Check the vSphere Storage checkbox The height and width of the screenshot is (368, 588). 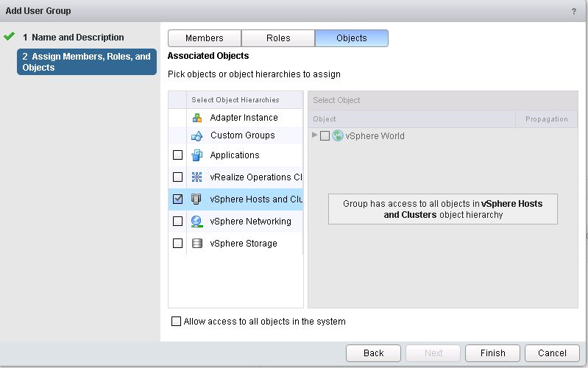[x=178, y=243]
